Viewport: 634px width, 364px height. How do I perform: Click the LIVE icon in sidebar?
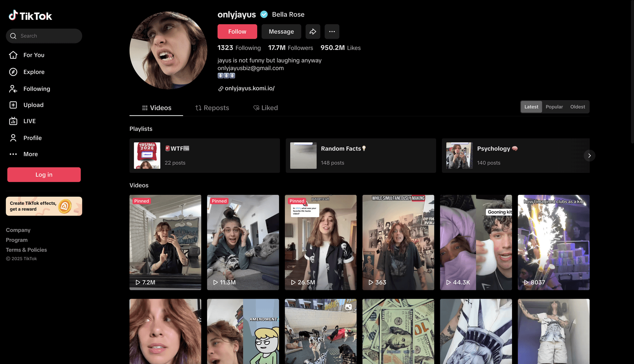click(x=13, y=121)
